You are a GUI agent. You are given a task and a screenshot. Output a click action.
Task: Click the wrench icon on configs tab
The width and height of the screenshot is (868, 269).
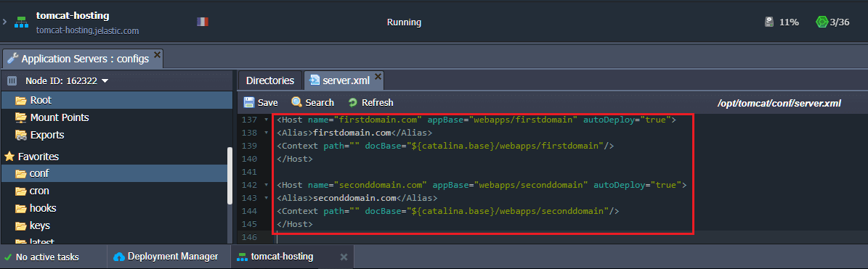tap(13, 59)
